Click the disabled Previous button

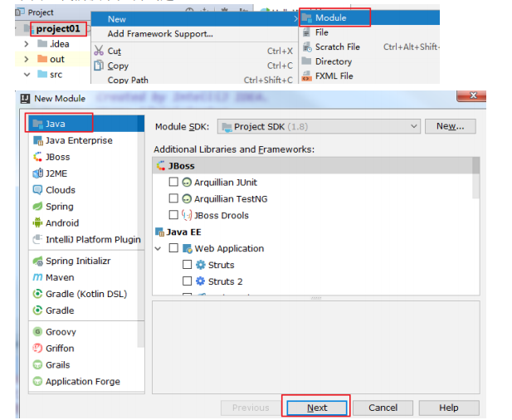251,408
